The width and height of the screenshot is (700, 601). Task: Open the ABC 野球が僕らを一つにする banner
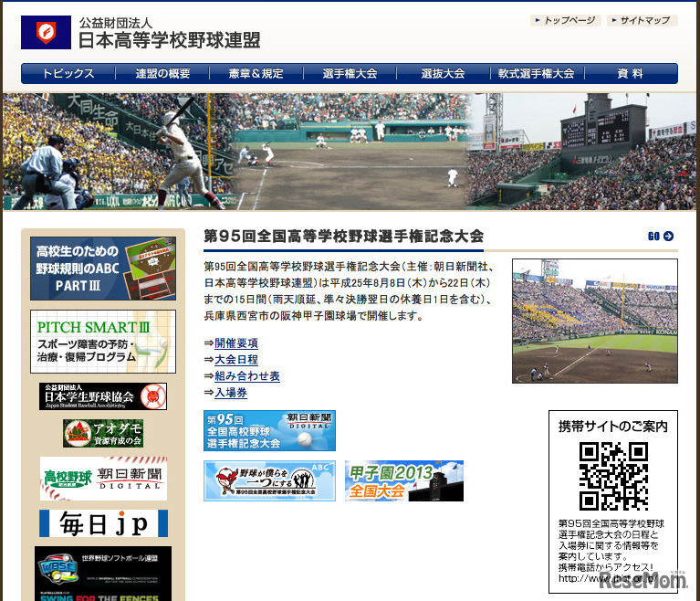pyautogui.click(x=269, y=480)
